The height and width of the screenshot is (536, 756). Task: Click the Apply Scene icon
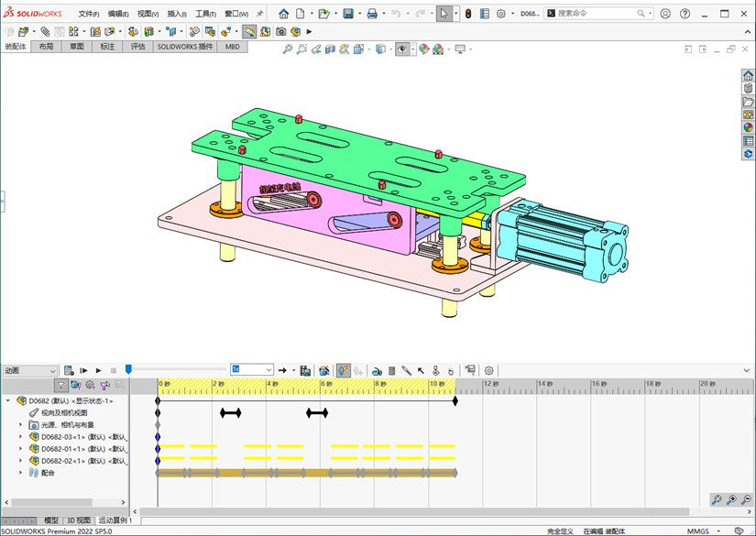point(438,49)
